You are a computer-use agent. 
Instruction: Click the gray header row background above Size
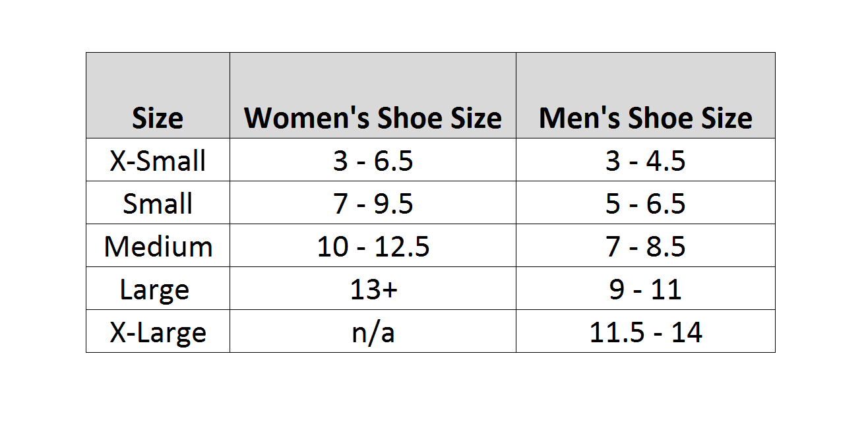(x=158, y=76)
